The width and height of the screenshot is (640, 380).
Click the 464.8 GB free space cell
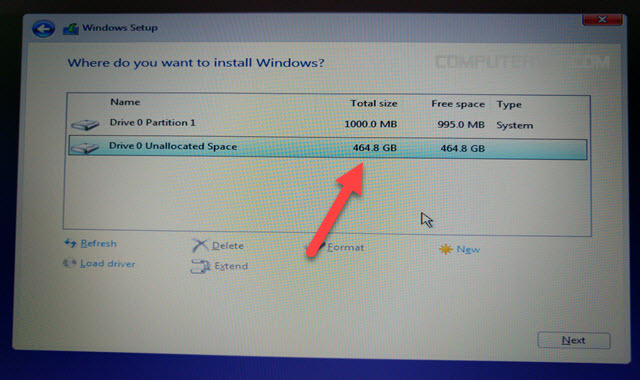point(462,148)
